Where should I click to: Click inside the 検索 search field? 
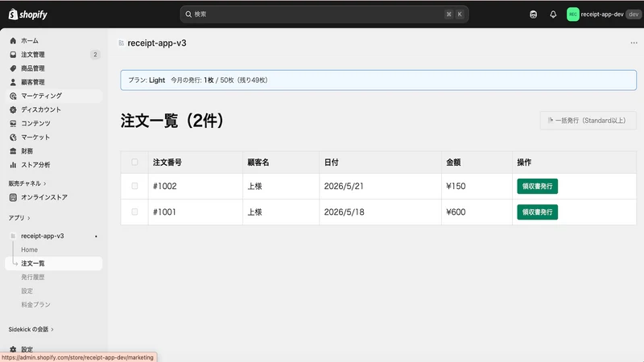pyautogui.click(x=324, y=14)
